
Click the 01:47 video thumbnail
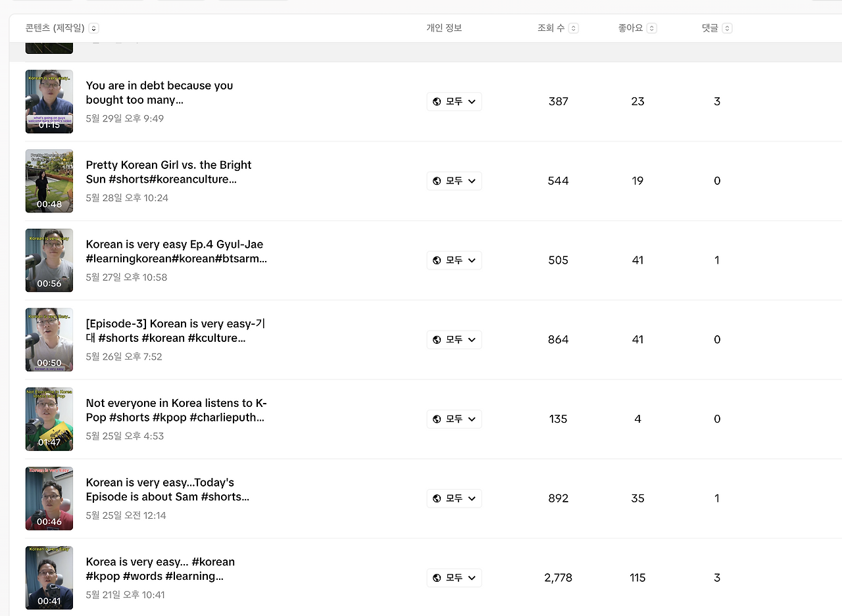49,419
